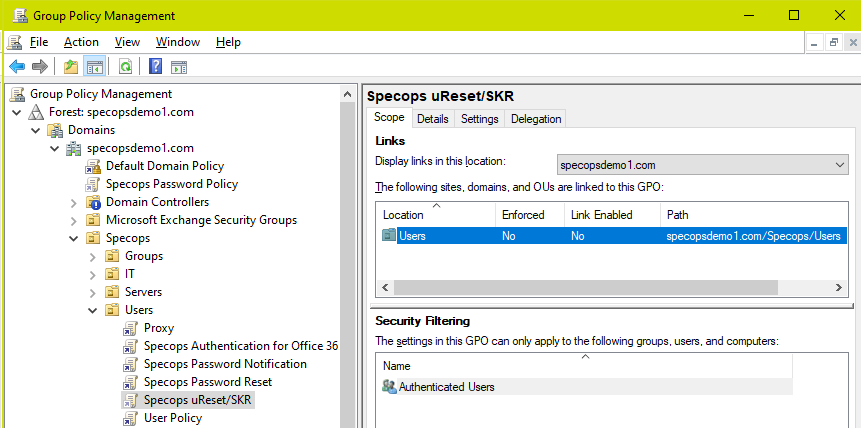
Task: Click Specops Password Notification link icon
Action: point(130,364)
